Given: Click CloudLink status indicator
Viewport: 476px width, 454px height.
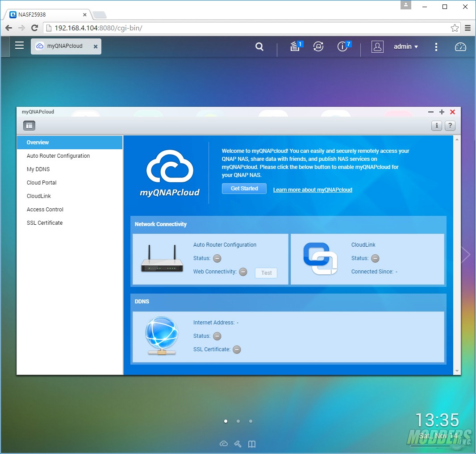Looking at the screenshot, I should point(375,258).
